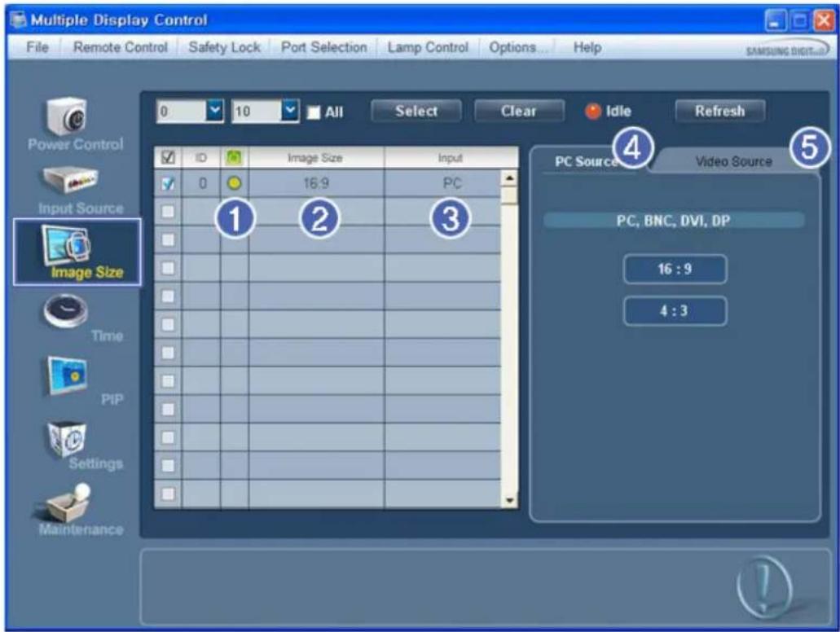
Task: Click the ID column header
Action: (201, 157)
